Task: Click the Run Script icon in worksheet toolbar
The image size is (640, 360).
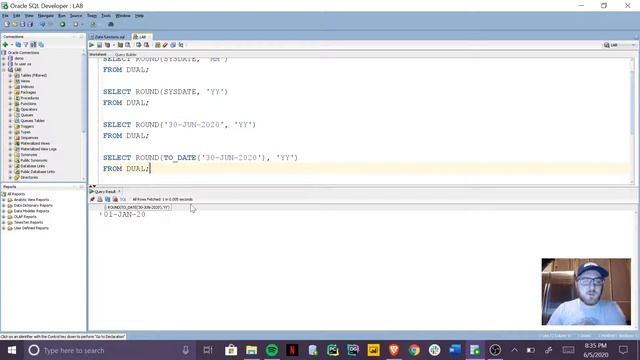Action: pyautogui.click(x=99, y=45)
